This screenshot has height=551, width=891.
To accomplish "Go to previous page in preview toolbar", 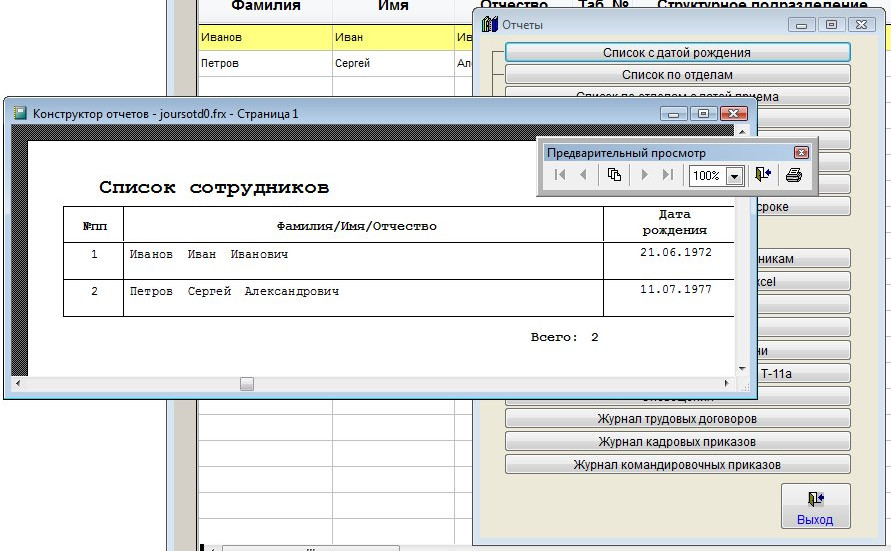I will [x=583, y=175].
